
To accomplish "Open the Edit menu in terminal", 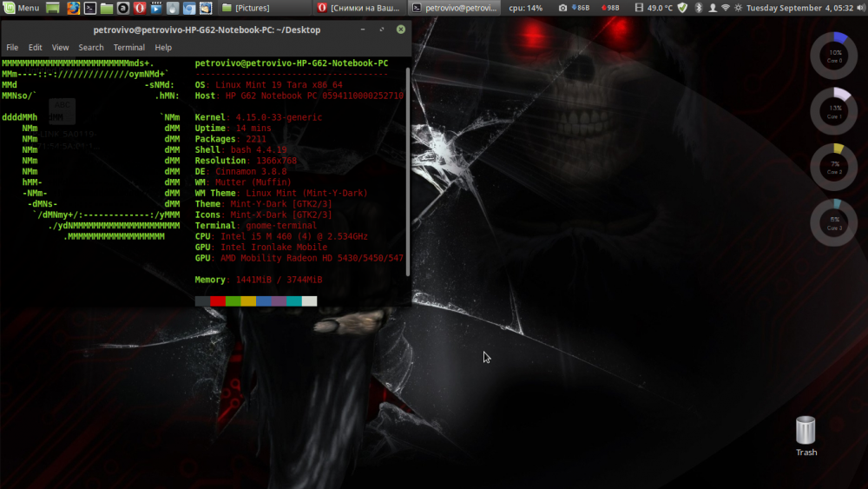I will (35, 48).
